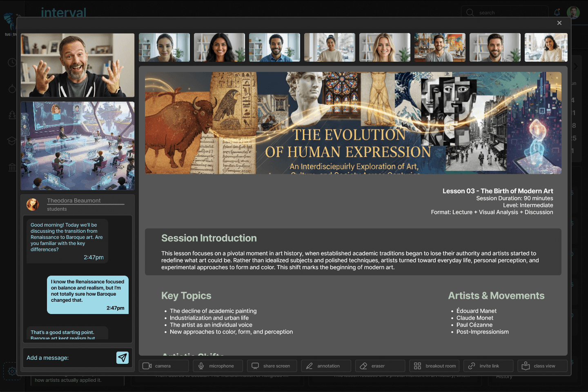Open settings gear in left sidebar

[12, 371]
